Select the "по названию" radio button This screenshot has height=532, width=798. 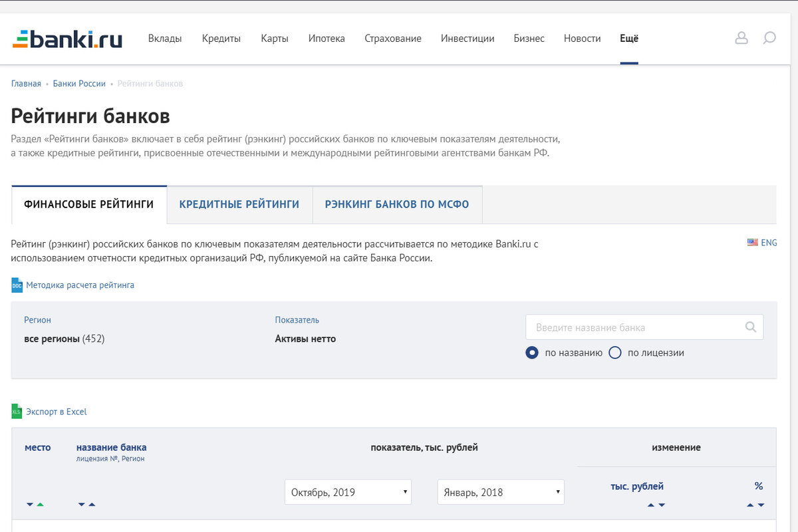click(532, 353)
